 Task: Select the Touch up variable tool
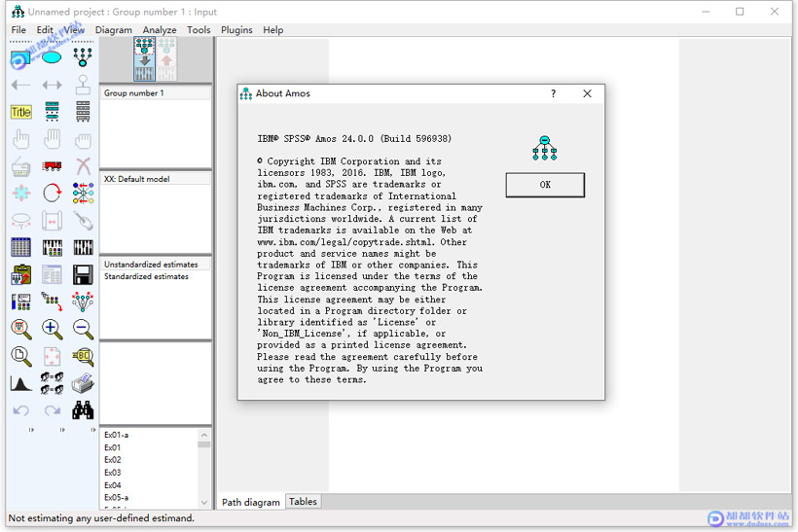click(83, 221)
